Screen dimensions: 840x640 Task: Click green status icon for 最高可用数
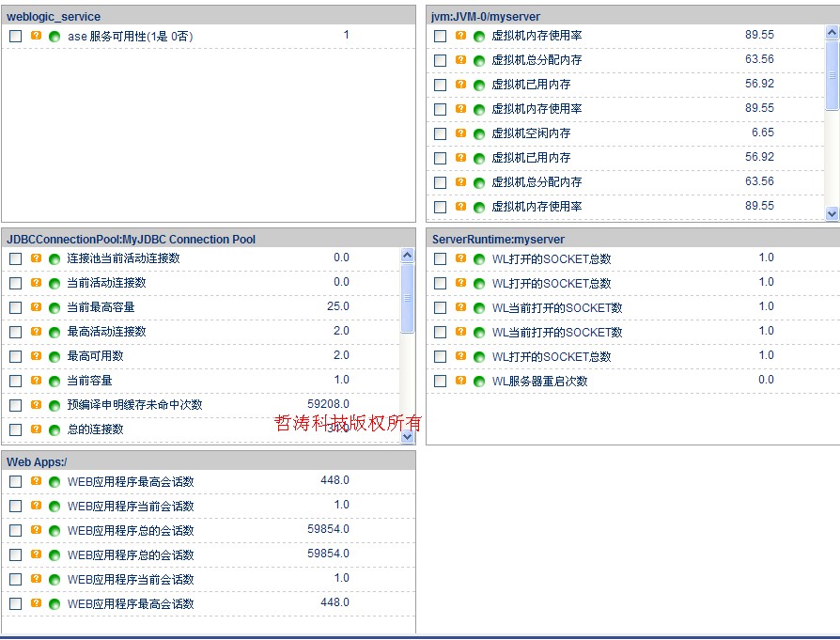[54, 356]
